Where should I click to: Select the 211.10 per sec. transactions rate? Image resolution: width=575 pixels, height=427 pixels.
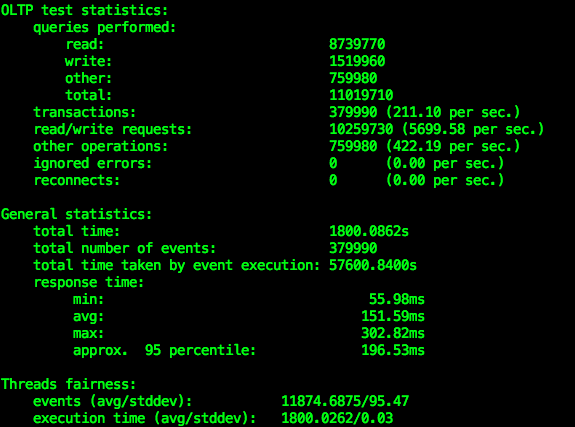(x=453, y=112)
